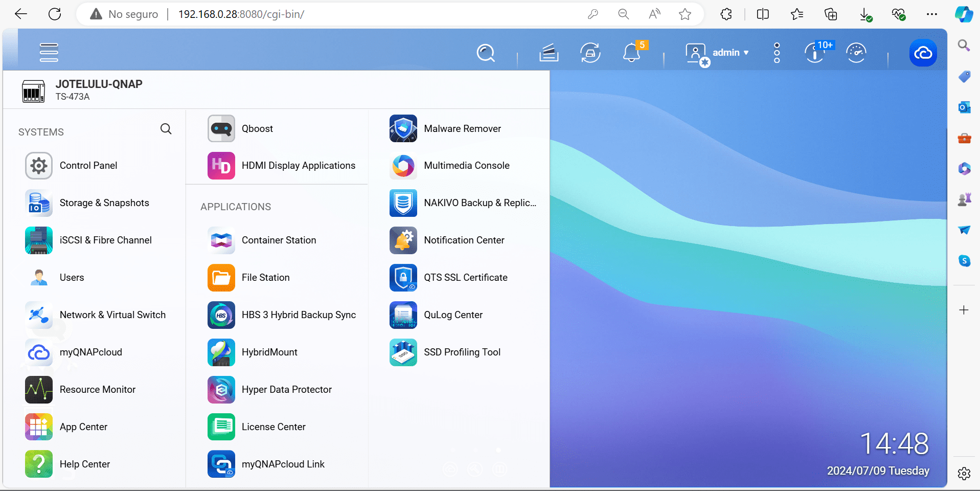Open external devices icon in header
The width and height of the screenshot is (980, 491).
[590, 53]
